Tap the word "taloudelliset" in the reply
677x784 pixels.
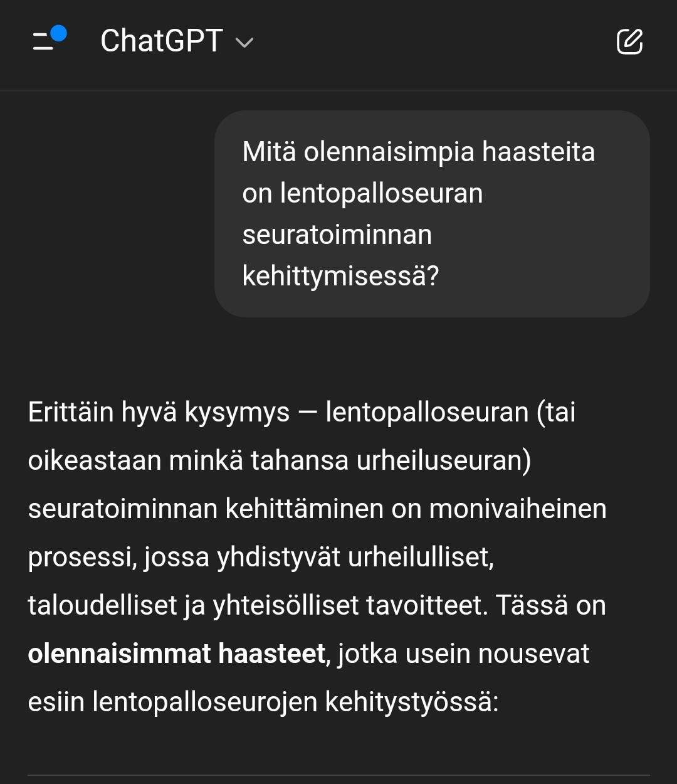(103, 605)
